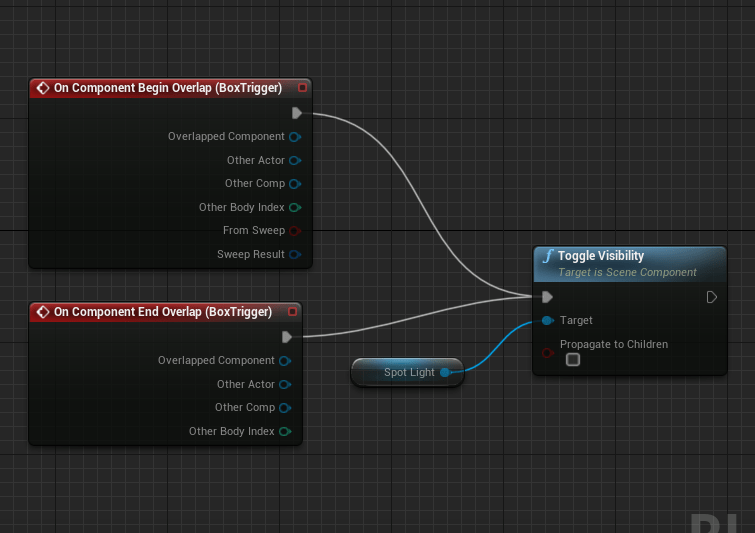Viewport: 755px width, 533px height.
Task: Click the Spot Light output pin
Action: (445, 372)
